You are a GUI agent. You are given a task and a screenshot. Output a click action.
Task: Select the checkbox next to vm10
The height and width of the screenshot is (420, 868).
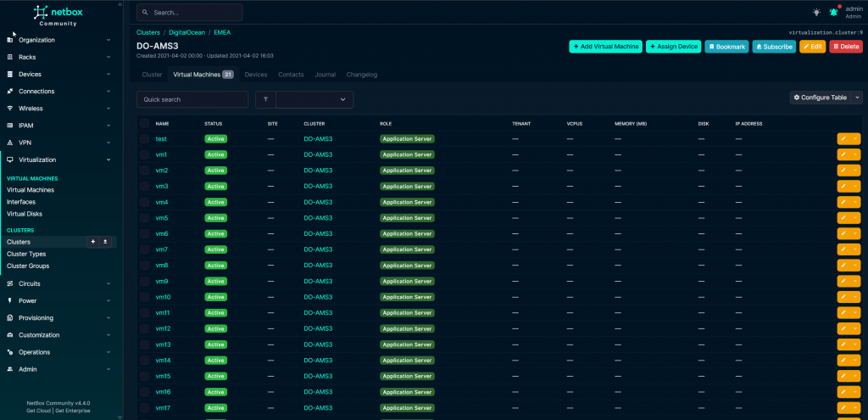[x=144, y=297]
